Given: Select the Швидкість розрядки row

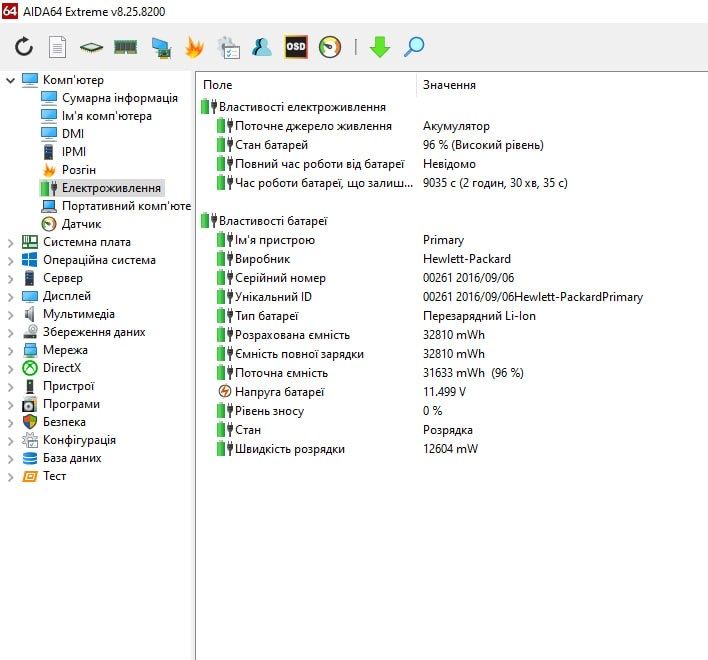Looking at the screenshot, I should click(x=346, y=449).
